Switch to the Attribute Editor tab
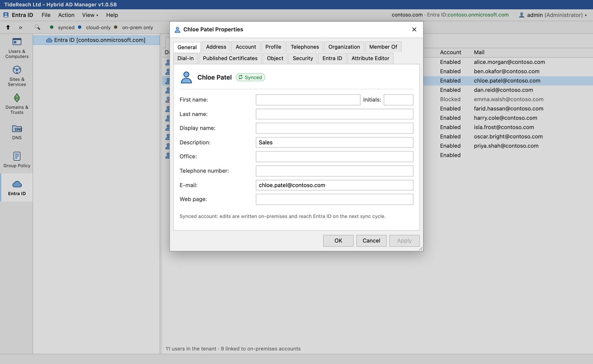 370,58
